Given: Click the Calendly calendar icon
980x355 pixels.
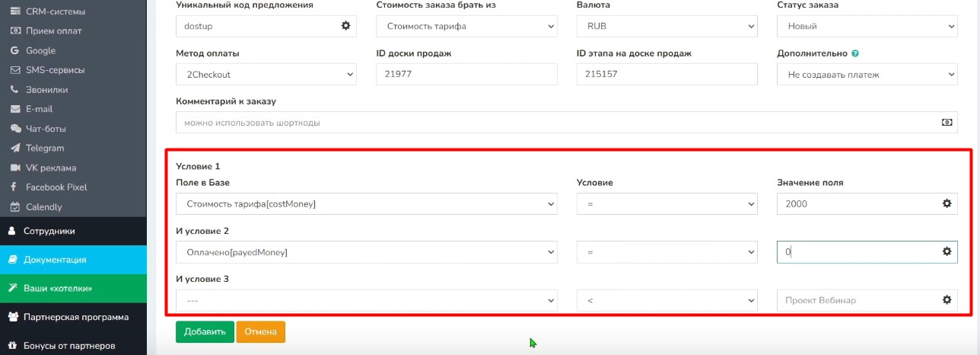Looking at the screenshot, I should 15,206.
